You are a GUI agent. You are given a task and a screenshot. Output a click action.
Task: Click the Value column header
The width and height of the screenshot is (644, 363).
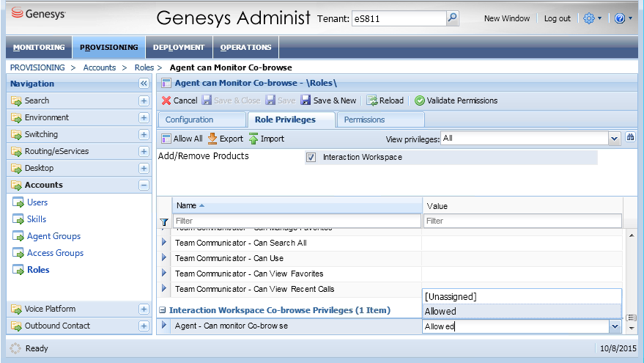pos(522,206)
